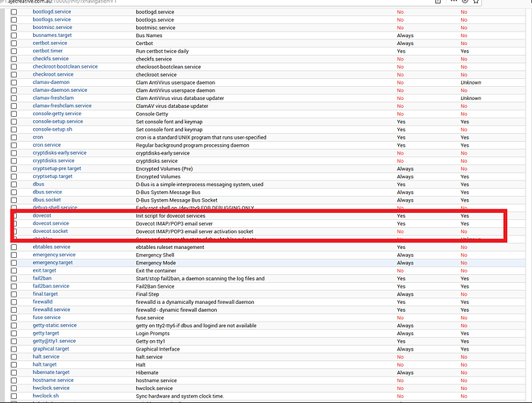Viewport: 532px width, 403px height.
Task: Open checkfs.service details
Action: 51,59
